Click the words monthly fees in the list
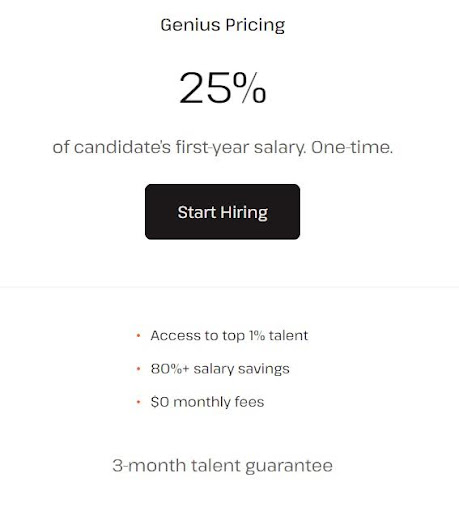 point(219,402)
